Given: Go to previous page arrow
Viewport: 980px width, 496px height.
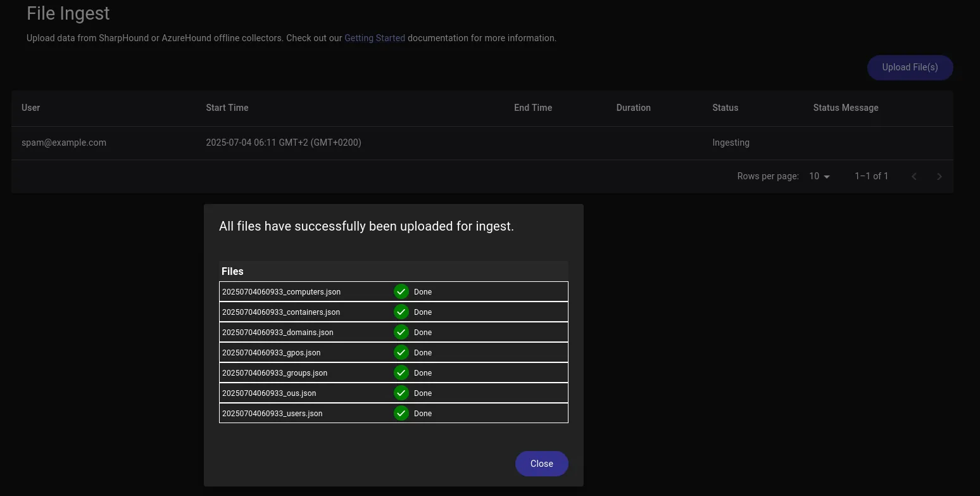Looking at the screenshot, I should pyautogui.click(x=914, y=177).
